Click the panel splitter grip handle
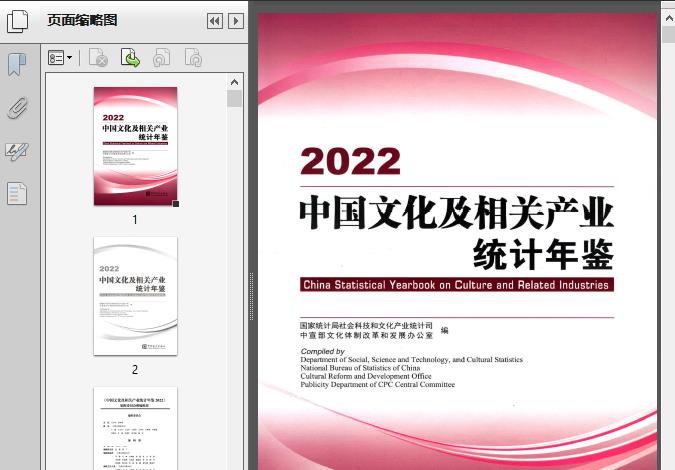The image size is (675, 470). click(x=251, y=296)
